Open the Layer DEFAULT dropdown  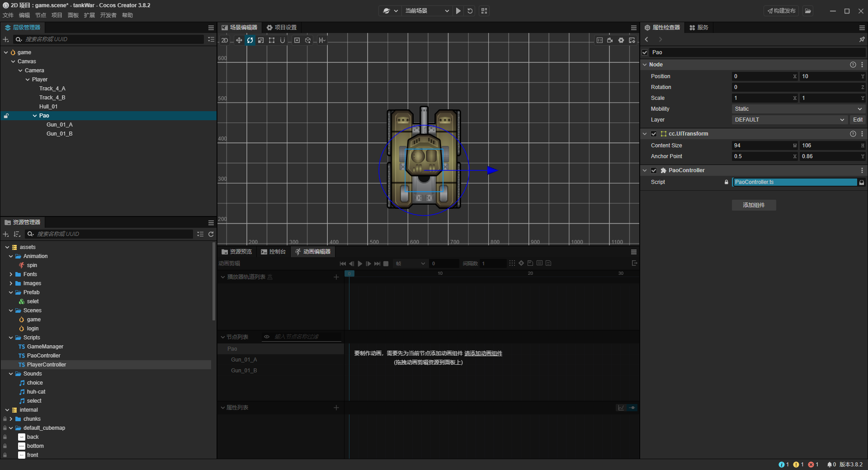click(789, 120)
